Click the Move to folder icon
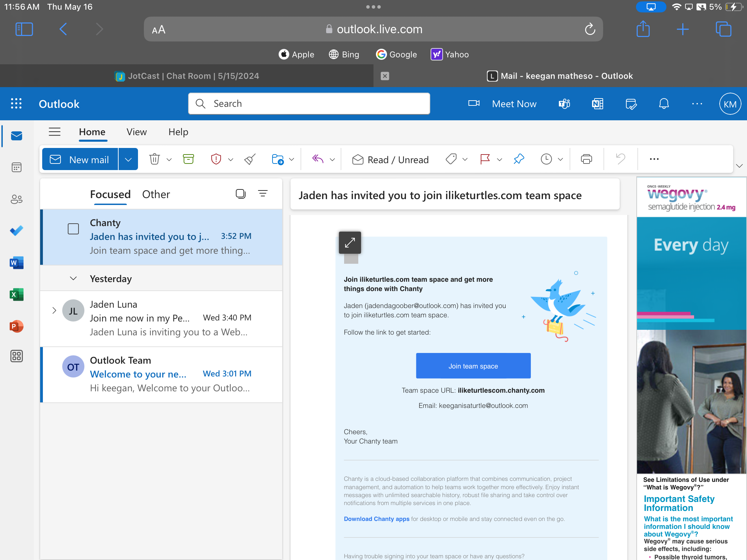The image size is (747, 560). (277, 159)
